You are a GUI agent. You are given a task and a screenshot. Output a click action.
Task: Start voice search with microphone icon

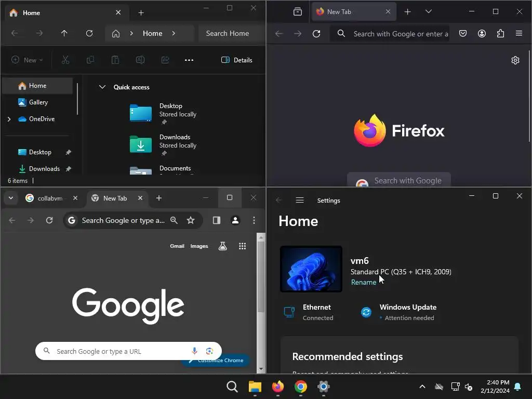194,351
